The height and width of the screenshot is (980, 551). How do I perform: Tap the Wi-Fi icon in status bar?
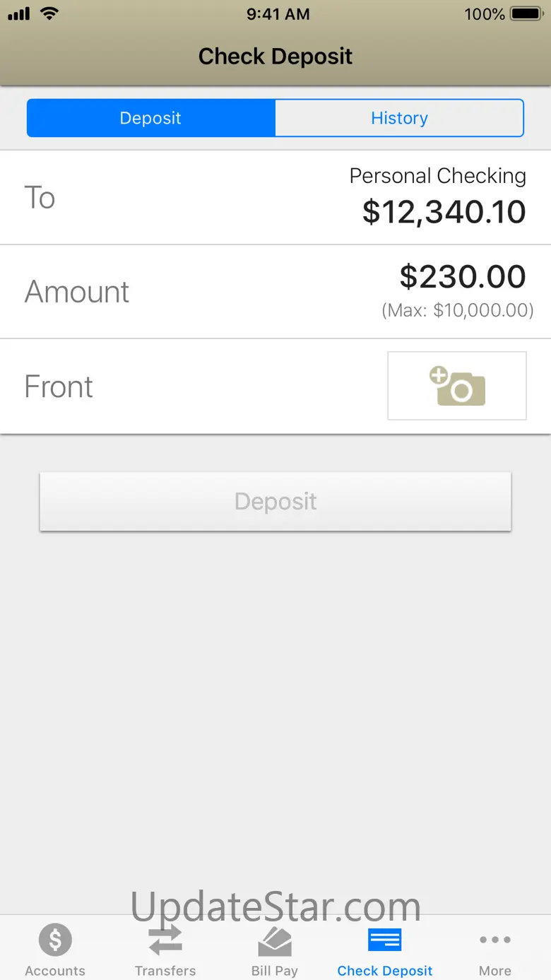coord(49,13)
